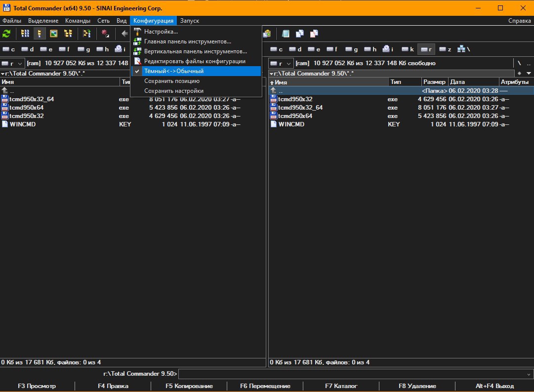Switch right panel to drive e
This screenshot has width=534, height=392.
(314, 49)
